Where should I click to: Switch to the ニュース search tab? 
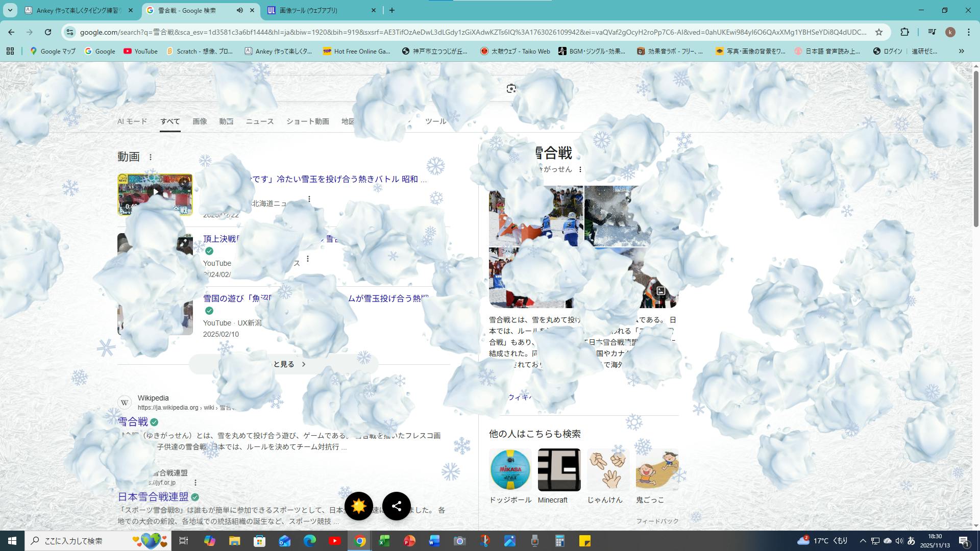point(259,121)
